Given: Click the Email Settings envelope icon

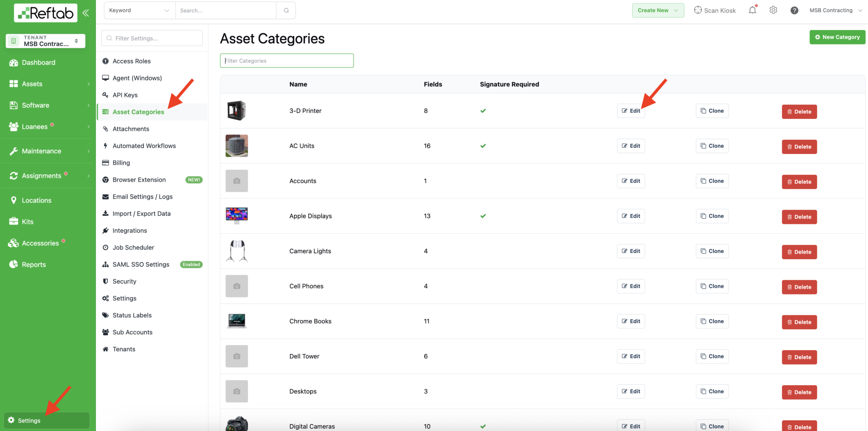Looking at the screenshot, I should [106, 196].
